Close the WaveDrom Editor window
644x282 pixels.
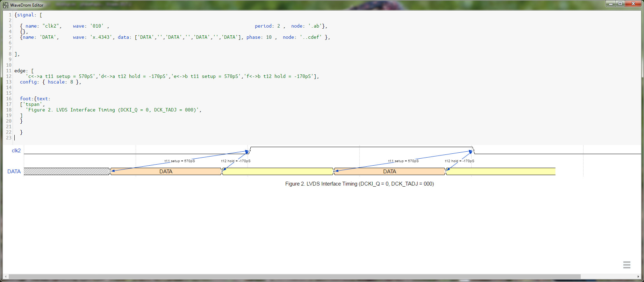coord(633,4)
